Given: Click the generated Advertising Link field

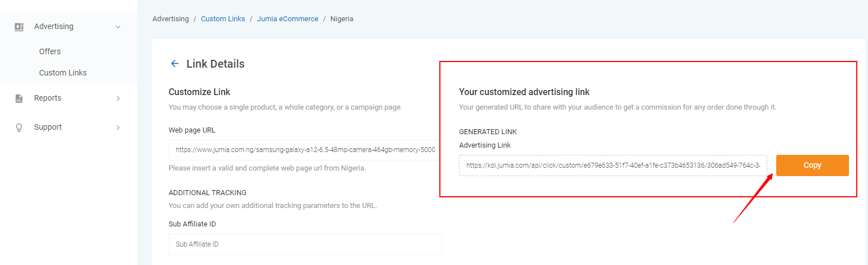Looking at the screenshot, I should (x=613, y=165).
